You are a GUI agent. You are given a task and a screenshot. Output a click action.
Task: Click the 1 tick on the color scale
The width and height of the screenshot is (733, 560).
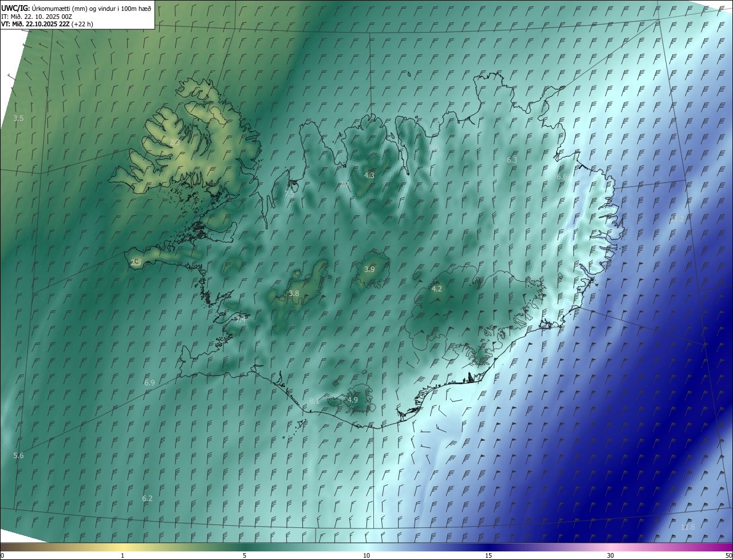pyautogui.click(x=123, y=555)
